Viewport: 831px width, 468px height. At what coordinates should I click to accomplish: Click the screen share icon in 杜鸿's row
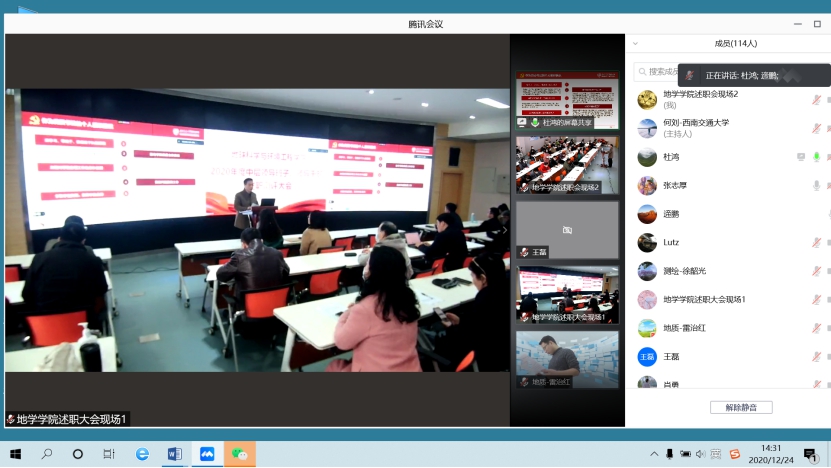pyautogui.click(x=800, y=157)
